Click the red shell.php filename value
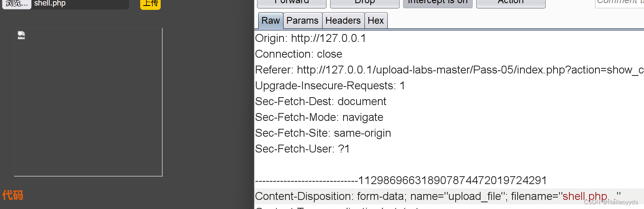Screen dimensions: 644x209 tap(584, 196)
